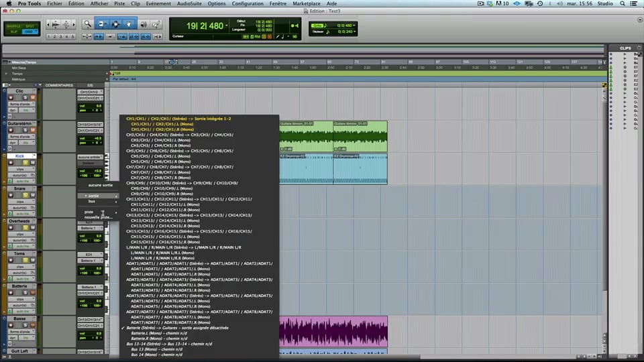Viewport: 644px width, 362px height.
Task: Click Mesures|Temps ruler label
Action: 24,62
